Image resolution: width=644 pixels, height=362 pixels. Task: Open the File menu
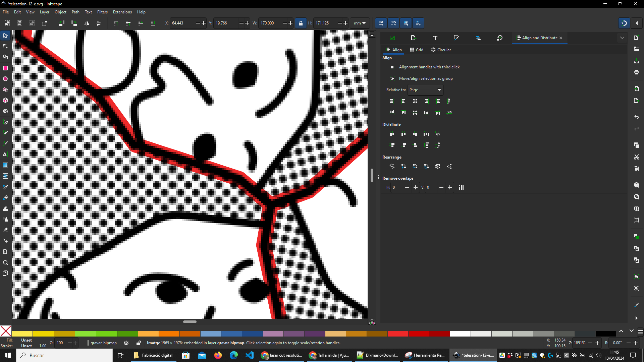(6, 12)
